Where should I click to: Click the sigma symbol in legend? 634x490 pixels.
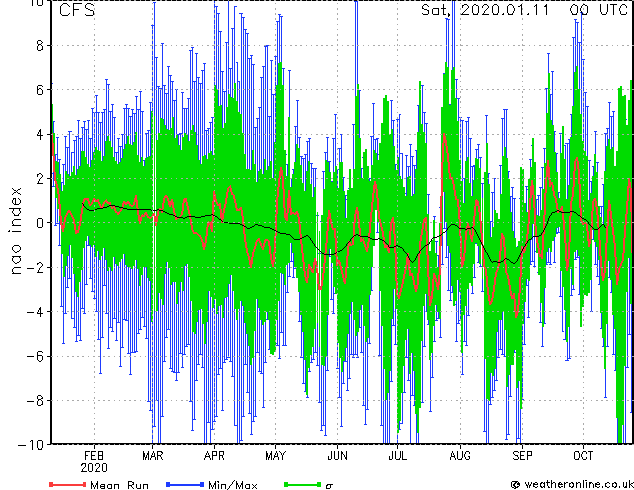pyautogui.click(x=329, y=486)
